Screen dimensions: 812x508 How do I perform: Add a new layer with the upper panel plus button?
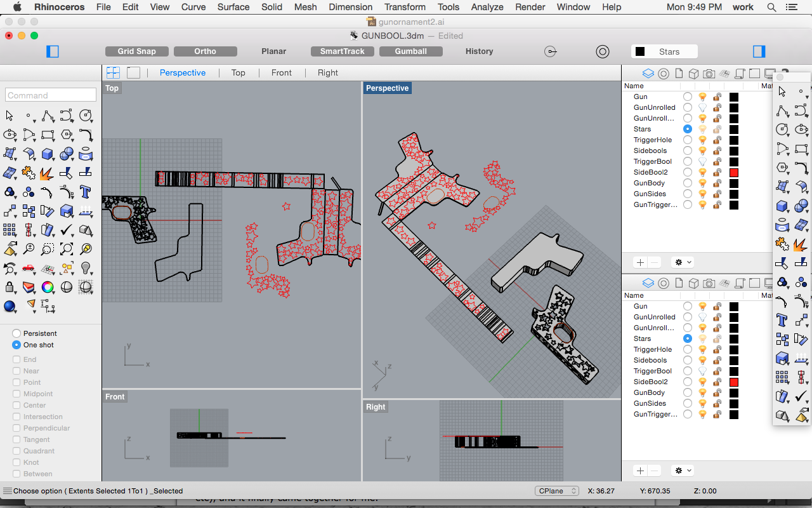641,262
